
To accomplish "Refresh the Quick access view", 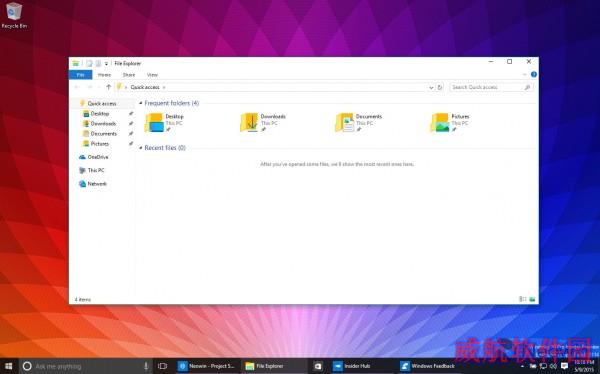I will [440, 87].
